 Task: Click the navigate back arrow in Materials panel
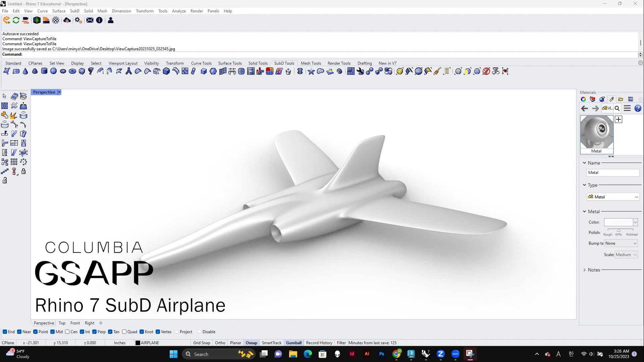pyautogui.click(x=585, y=109)
